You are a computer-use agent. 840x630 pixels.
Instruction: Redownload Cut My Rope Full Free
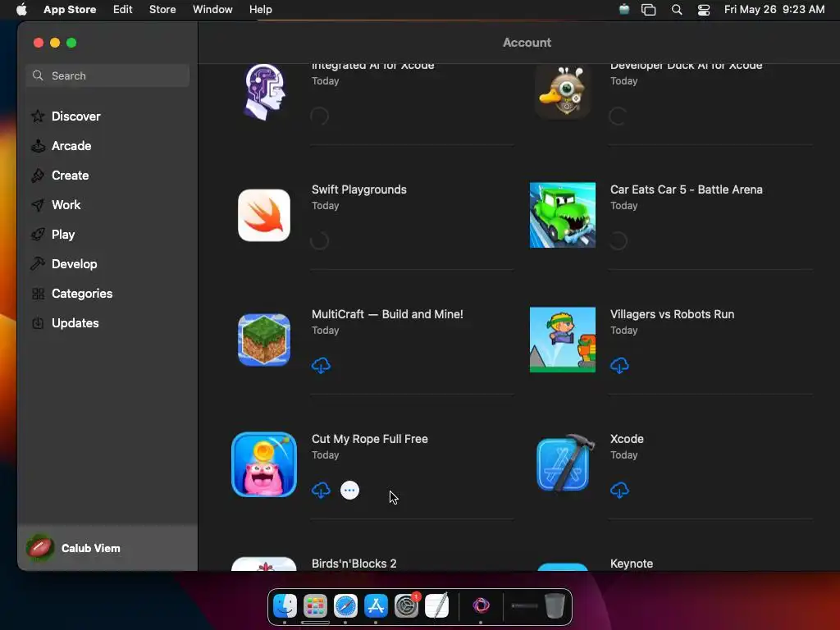321,491
